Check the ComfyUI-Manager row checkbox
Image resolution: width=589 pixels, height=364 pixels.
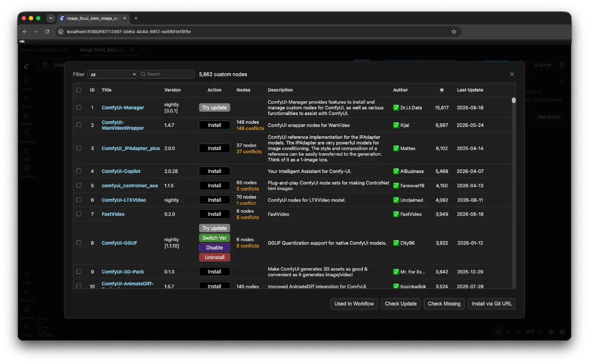coord(79,107)
